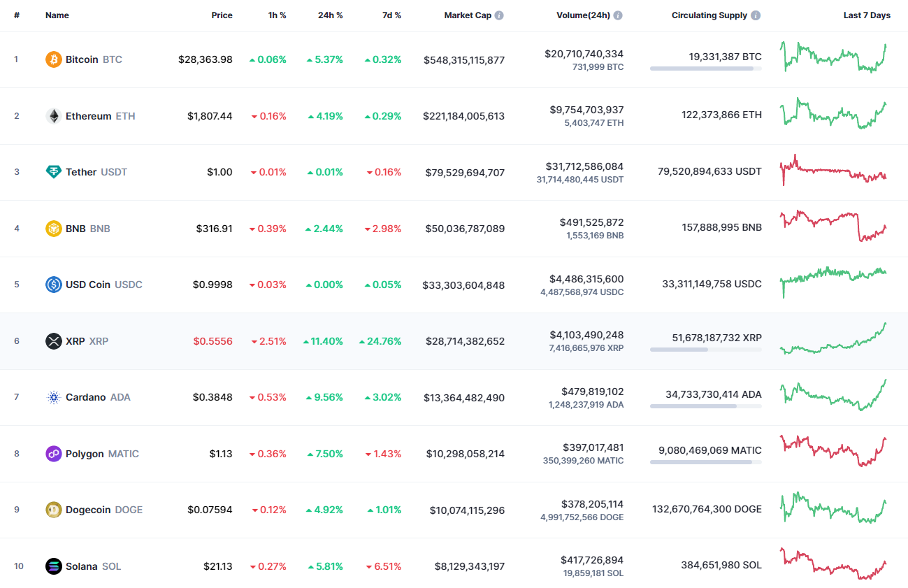The image size is (908, 588).
Task: Select the USD Coin logo
Action: (52, 285)
